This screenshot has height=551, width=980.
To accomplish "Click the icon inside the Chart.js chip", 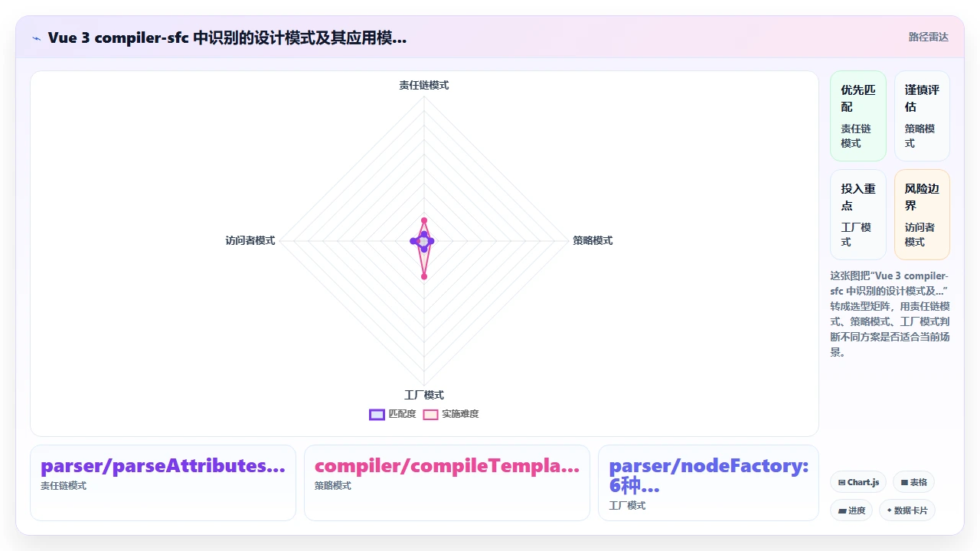I will 841,482.
